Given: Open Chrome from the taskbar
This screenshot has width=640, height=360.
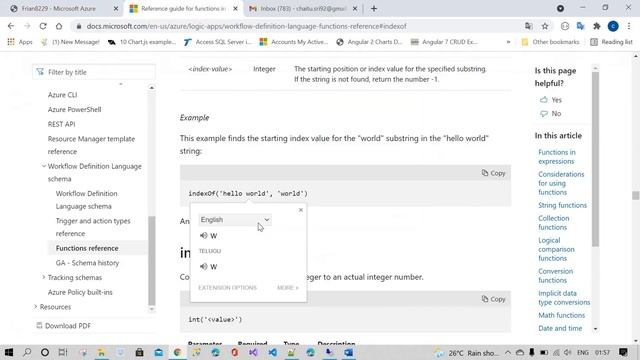Looking at the screenshot, I should pyautogui.click(x=177, y=352).
